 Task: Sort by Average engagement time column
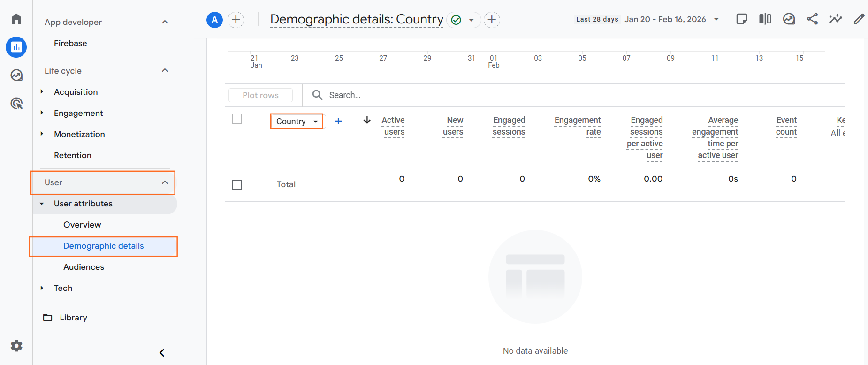pyautogui.click(x=716, y=138)
